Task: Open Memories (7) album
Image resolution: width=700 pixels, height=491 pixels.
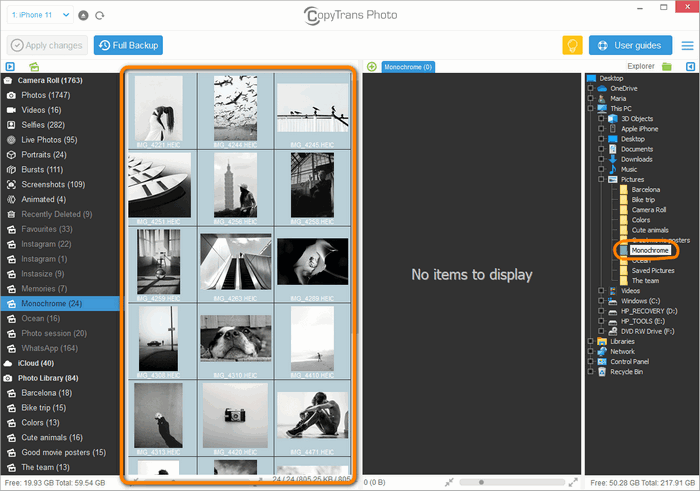Action: click(x=44, y=289)
